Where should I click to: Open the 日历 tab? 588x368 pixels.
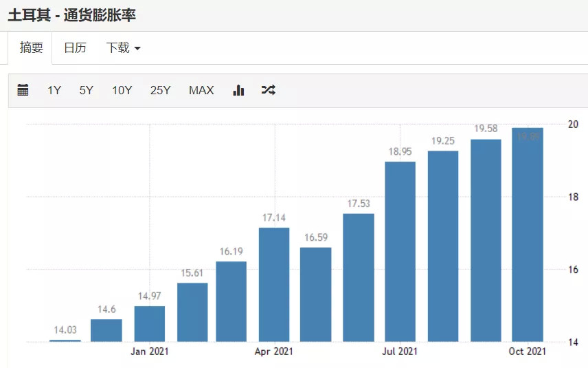coord(75,48)
